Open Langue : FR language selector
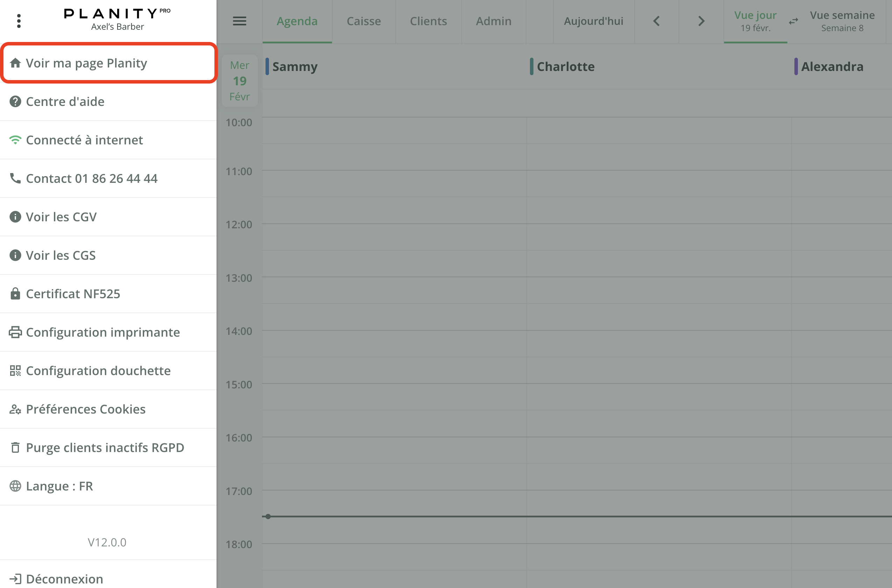 tap(59, 486)
